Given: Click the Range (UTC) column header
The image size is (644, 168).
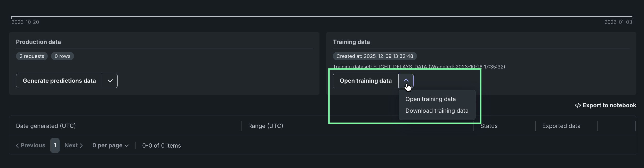Looking at the screenshot, I should (x=265, y=126).
